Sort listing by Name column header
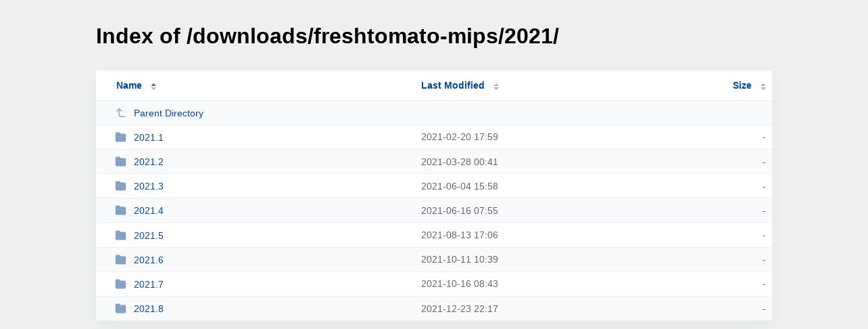 [x=129, y=85]
